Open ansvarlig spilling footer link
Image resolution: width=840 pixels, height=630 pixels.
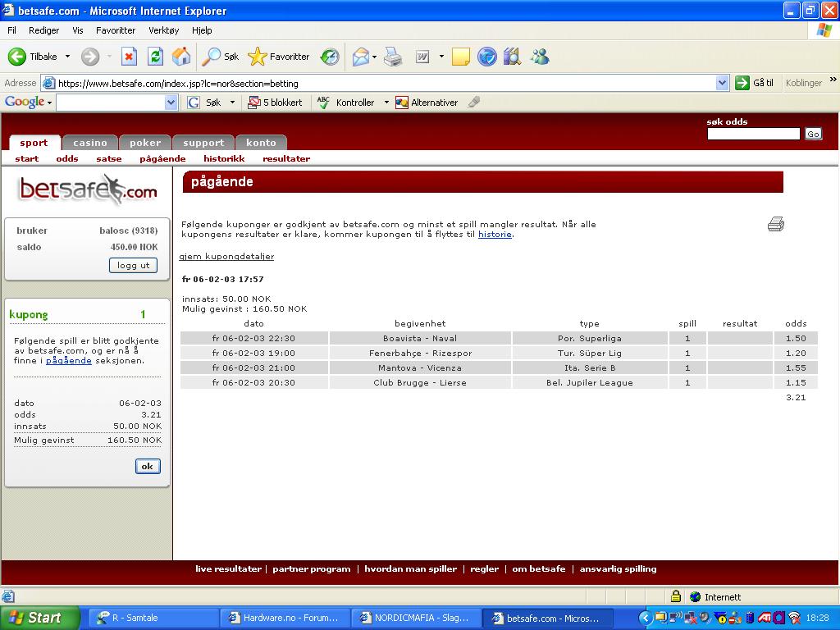pyautogui.click(x=618, y=569)
